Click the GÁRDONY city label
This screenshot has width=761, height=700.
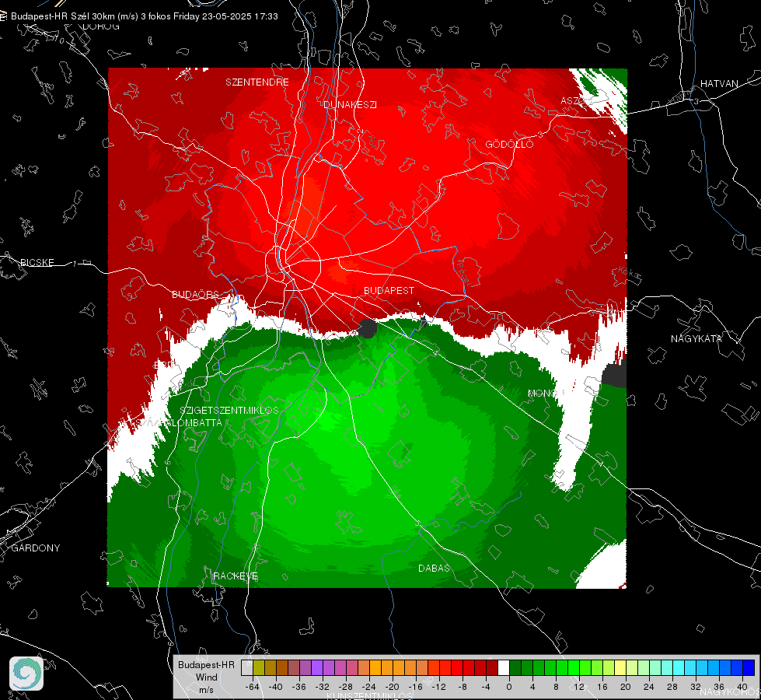pyautogui.click(x=36, y=548)
